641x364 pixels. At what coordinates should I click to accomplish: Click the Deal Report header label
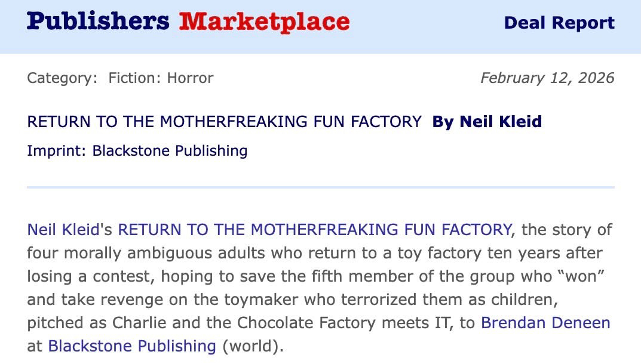coord(559,23)
